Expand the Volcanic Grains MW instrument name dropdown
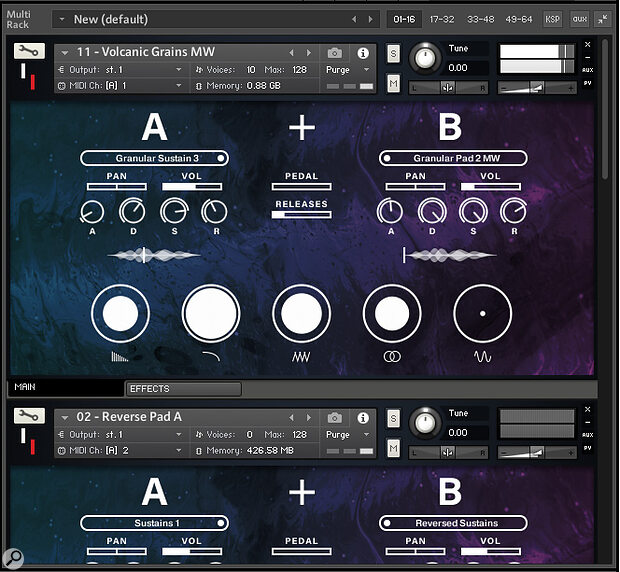Screen dimensions: 620x572 (65, 52)
